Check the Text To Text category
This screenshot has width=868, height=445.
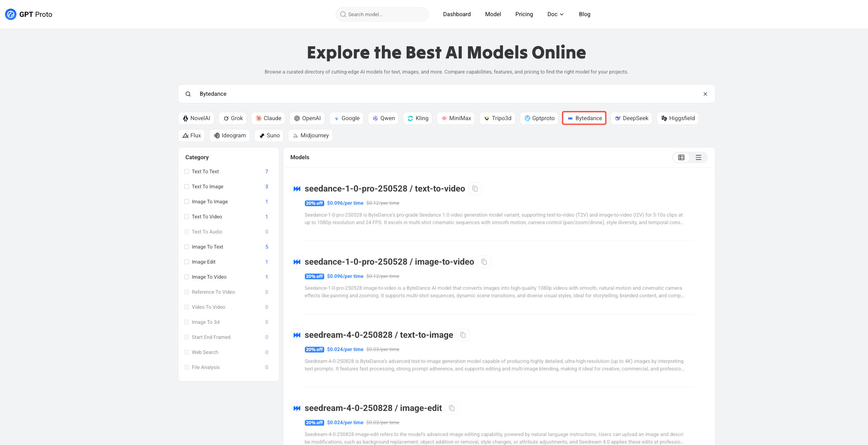click(x=187, y=171)
